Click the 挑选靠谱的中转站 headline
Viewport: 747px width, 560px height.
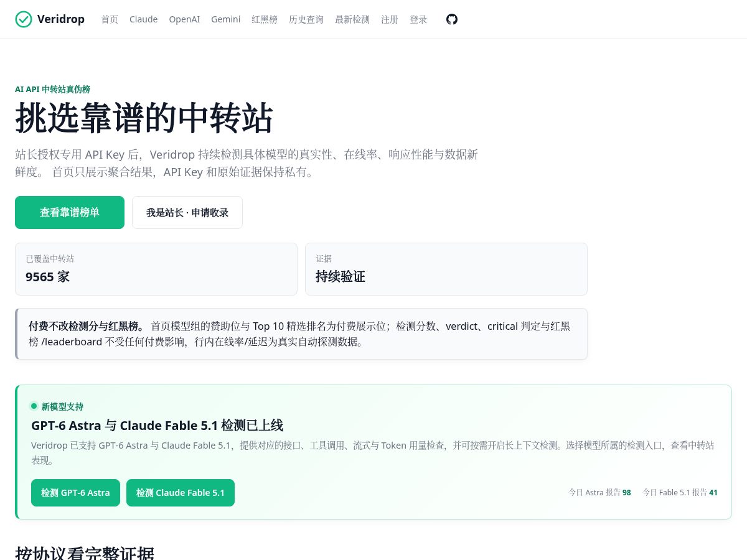[144, 118]
